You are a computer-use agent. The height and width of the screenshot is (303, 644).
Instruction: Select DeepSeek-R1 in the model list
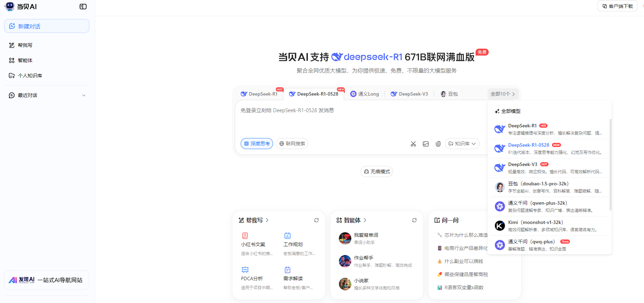(550, 129)
